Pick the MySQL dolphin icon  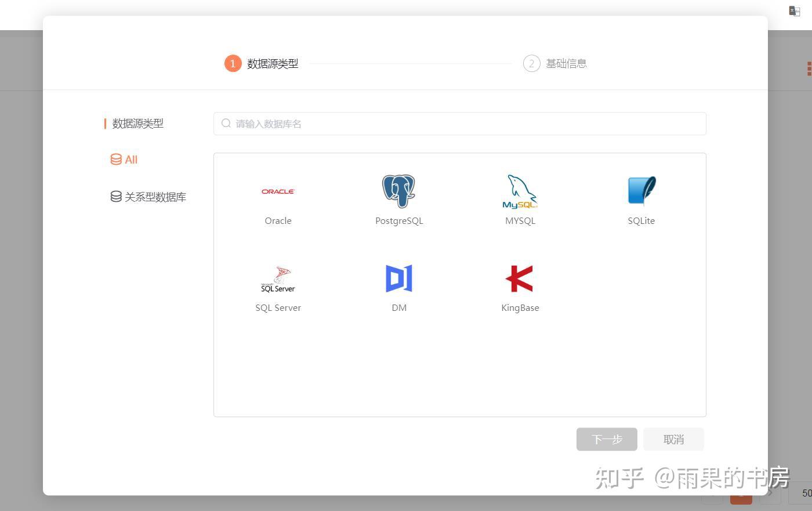click(x=520, y=191)
